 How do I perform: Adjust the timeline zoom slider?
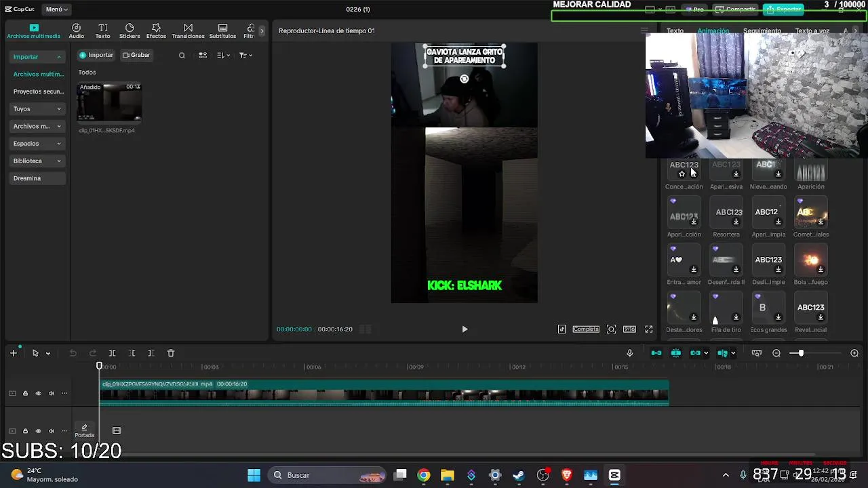[x=800, y=353]
